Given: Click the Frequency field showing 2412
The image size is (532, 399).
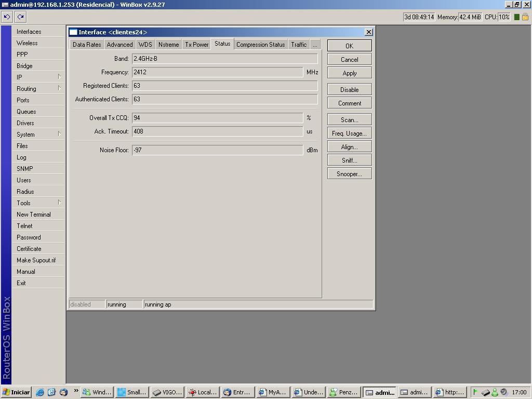Looking at the screenshot, I should point(217,72).
